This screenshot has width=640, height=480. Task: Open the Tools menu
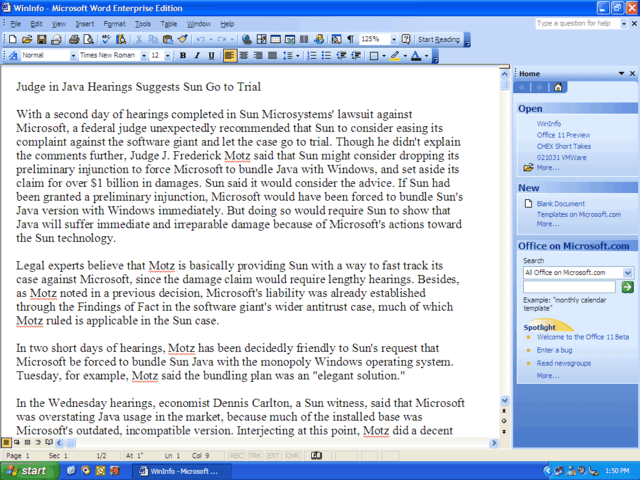tap(143, 24)
